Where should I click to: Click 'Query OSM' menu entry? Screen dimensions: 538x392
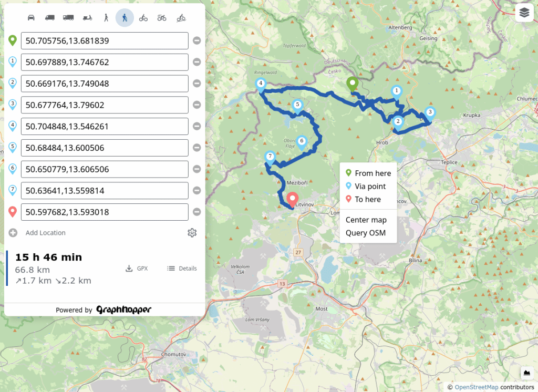click(x=365, y=233)
